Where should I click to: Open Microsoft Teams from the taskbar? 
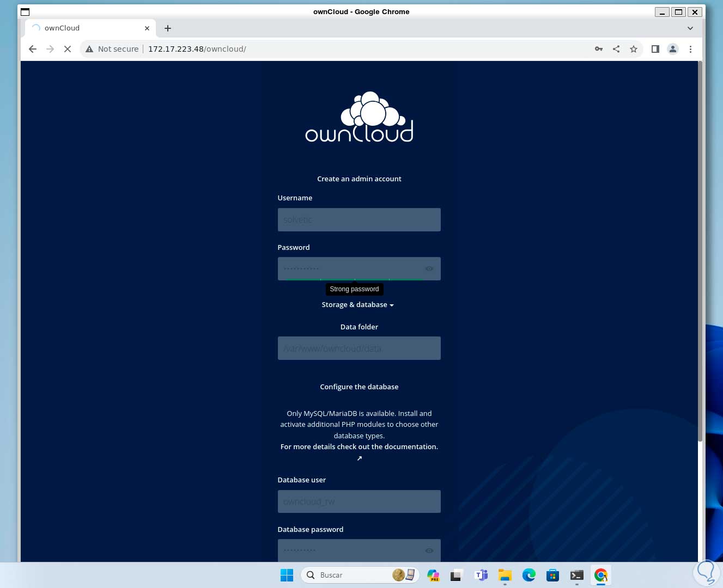[481, 575]
